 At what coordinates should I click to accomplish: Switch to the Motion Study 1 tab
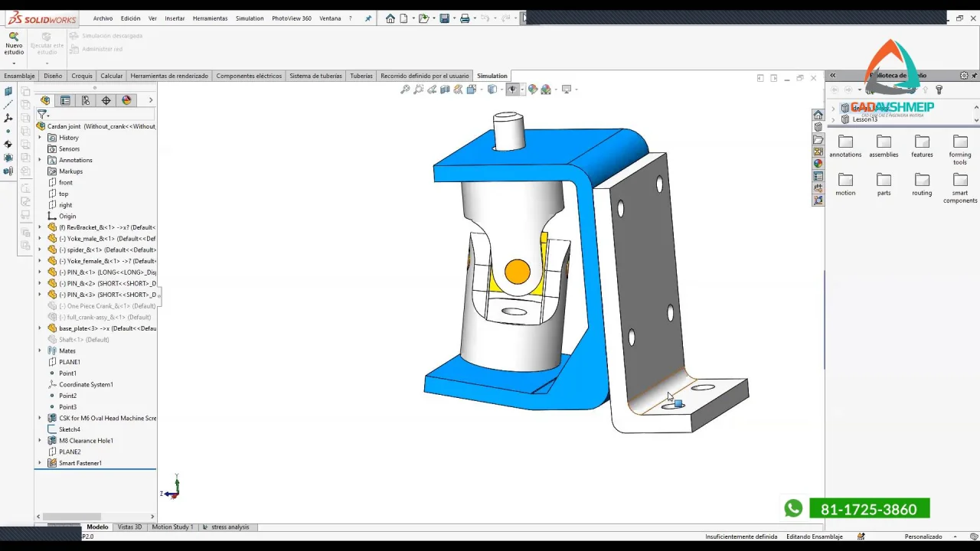pos(172,527)
